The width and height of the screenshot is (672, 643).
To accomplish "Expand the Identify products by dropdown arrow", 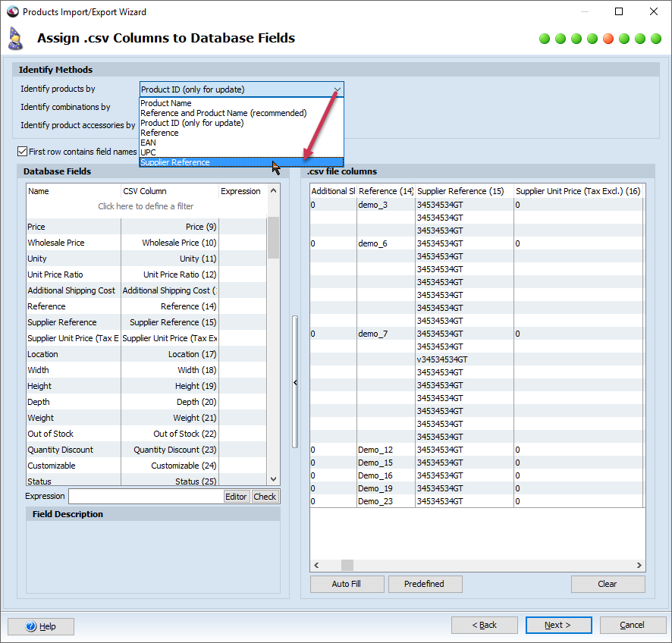I will click(x=337, y=89).
